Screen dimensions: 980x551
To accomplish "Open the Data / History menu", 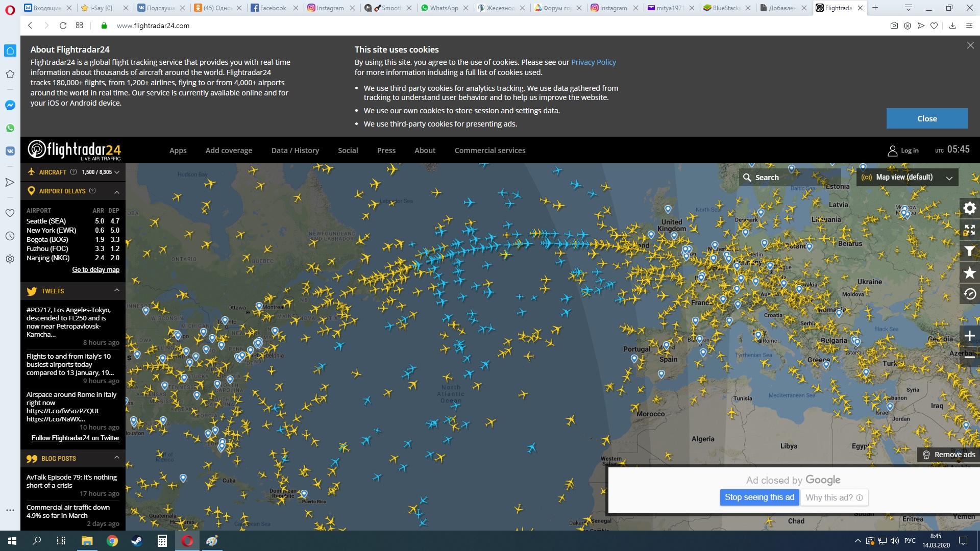I will point(295,151).
